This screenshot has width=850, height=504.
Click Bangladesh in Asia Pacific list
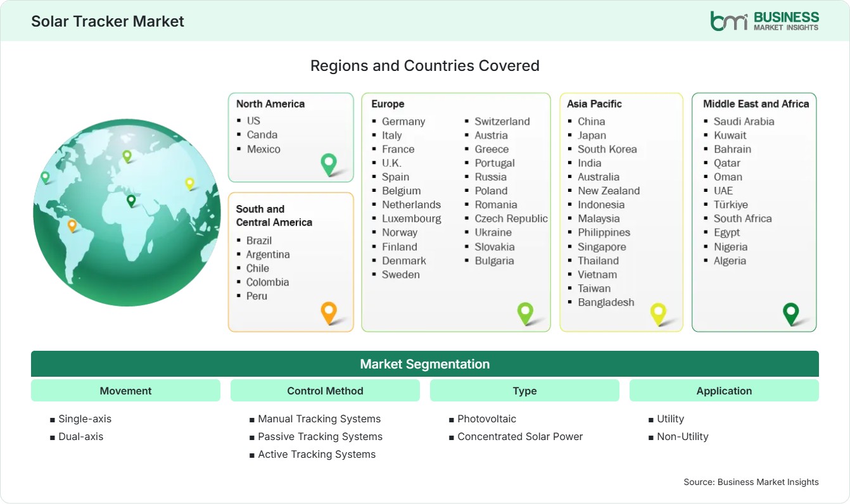pyautogui.click(x=606, y=302)
